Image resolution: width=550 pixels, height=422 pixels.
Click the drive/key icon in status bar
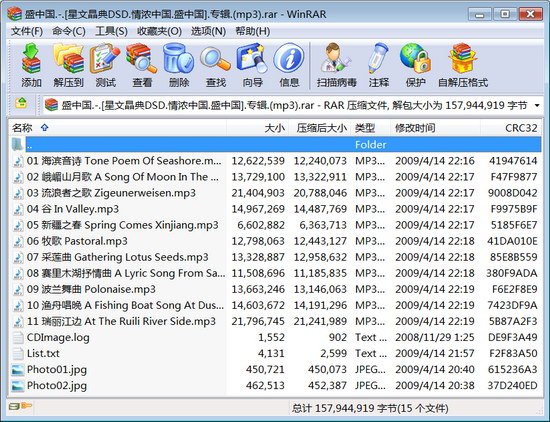tap(21, 406)
